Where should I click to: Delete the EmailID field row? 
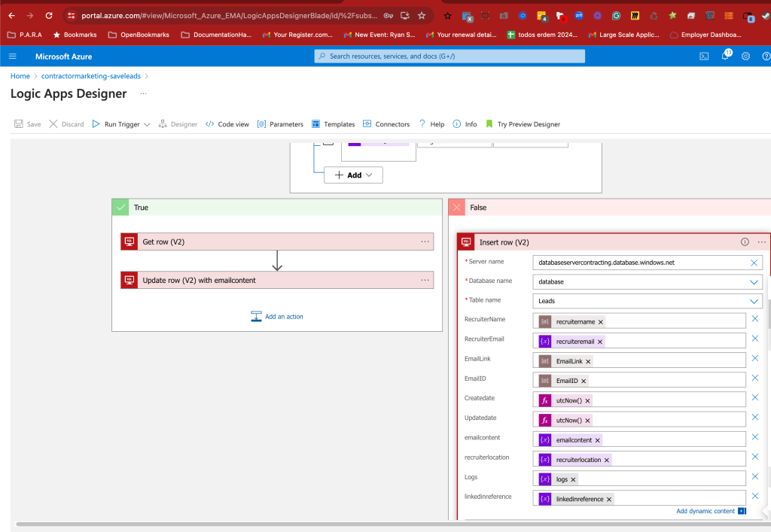(x=754, y=378)
